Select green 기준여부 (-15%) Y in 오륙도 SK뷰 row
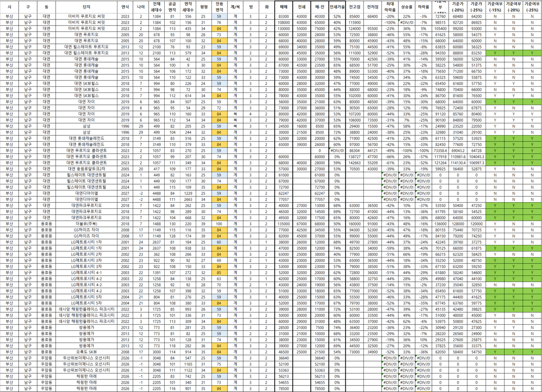The height and width of the screenshot is (392, 542). 495,352
